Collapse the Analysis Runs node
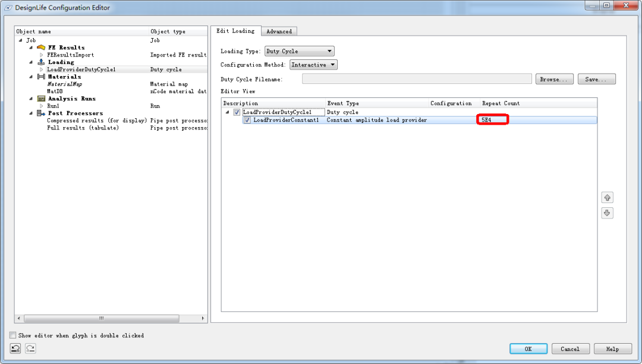Viewport: 642px width, 364px height. tap(31, 99)
